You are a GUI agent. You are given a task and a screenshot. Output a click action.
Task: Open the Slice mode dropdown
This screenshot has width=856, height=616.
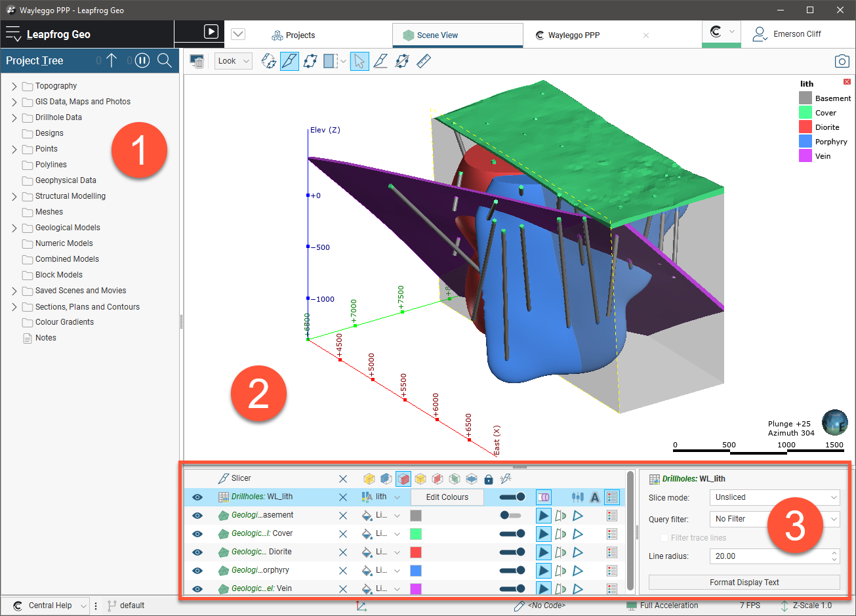coord(775,497)
